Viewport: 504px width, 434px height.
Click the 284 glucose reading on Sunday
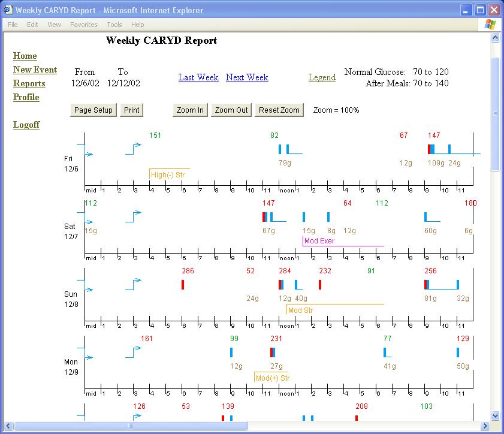[x=285, y=271]
